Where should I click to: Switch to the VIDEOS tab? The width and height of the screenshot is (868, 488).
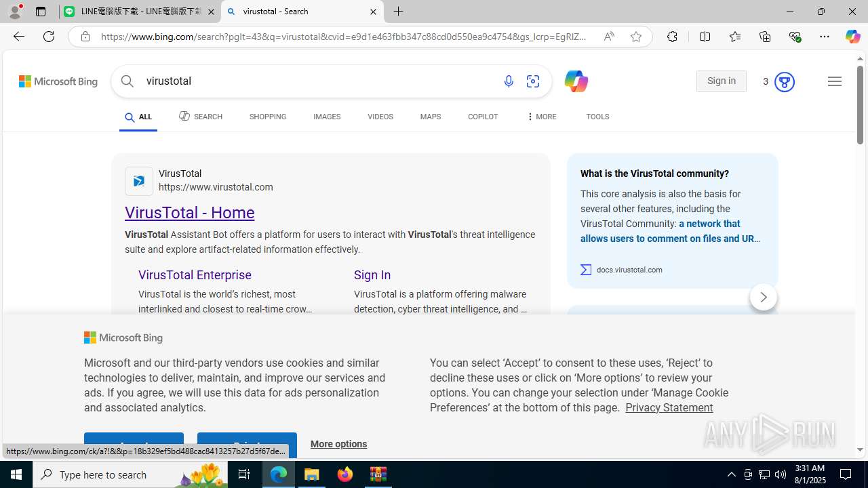[380, 117]
